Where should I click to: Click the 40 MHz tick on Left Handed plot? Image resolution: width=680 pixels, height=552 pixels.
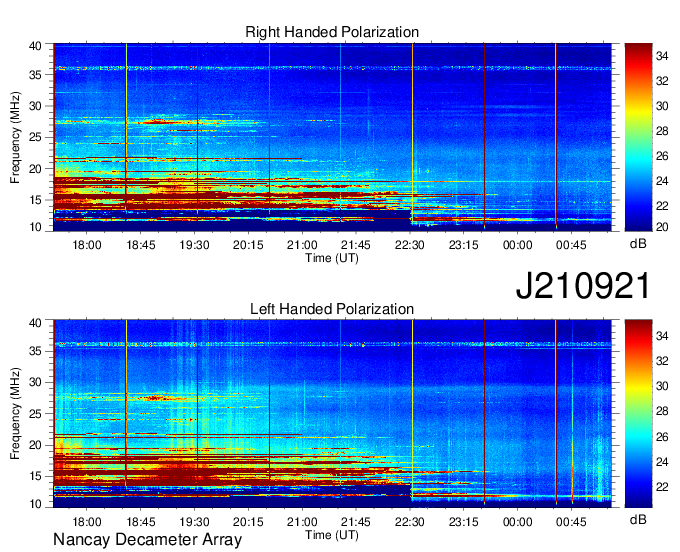35,322
